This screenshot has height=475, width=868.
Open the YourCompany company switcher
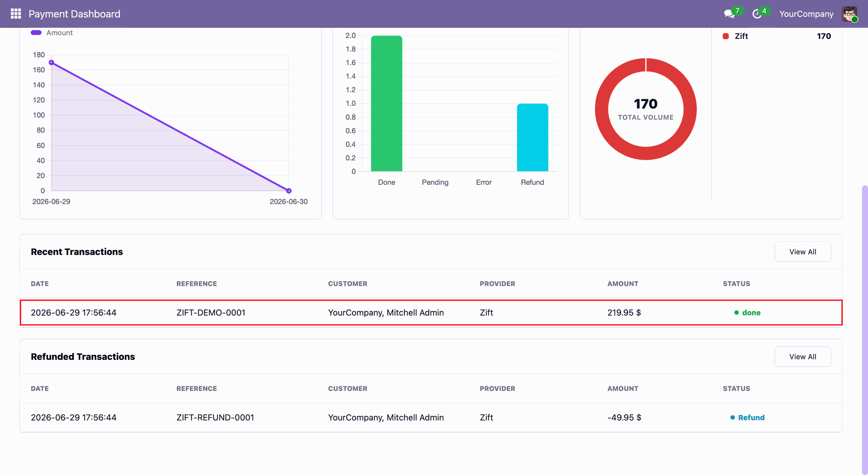(806, 14)
